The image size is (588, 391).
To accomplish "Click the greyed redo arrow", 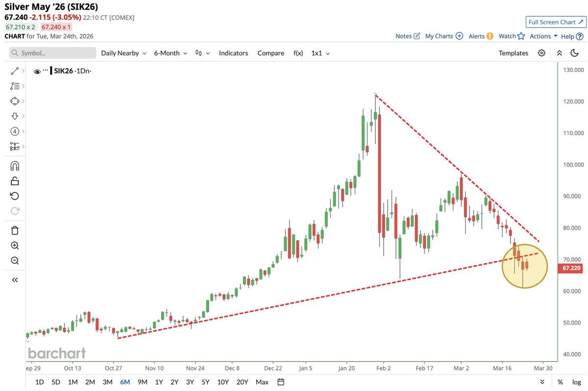I will coord(15,211).
